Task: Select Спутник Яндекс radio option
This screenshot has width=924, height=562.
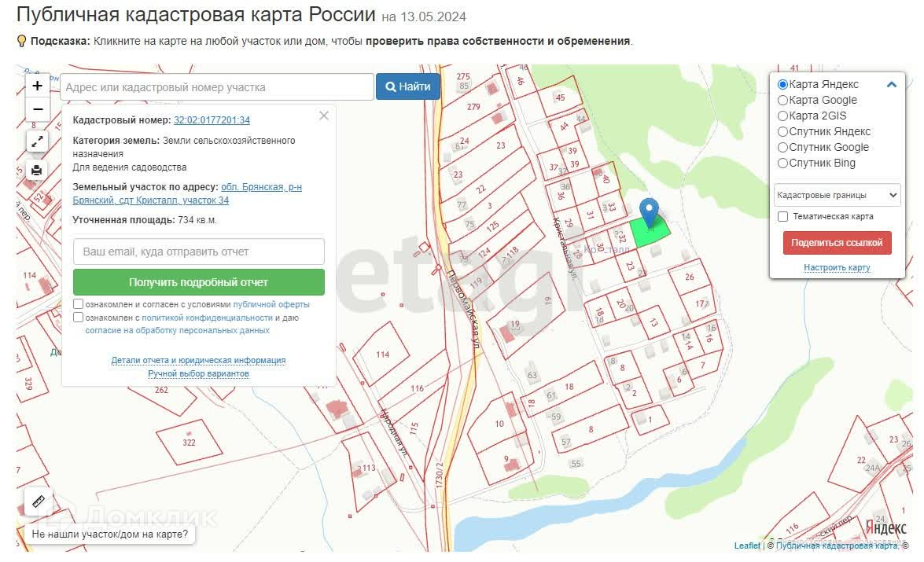Action: (x=782, y=131)
